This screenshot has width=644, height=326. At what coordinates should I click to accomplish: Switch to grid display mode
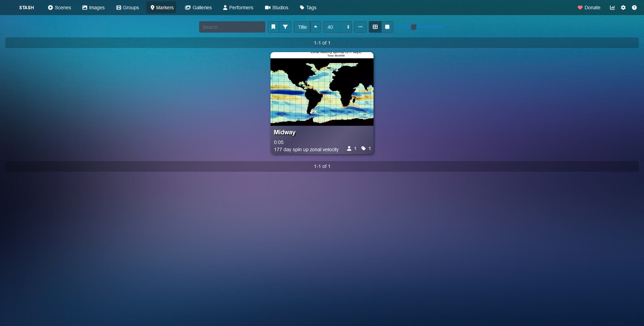[375, 27]
